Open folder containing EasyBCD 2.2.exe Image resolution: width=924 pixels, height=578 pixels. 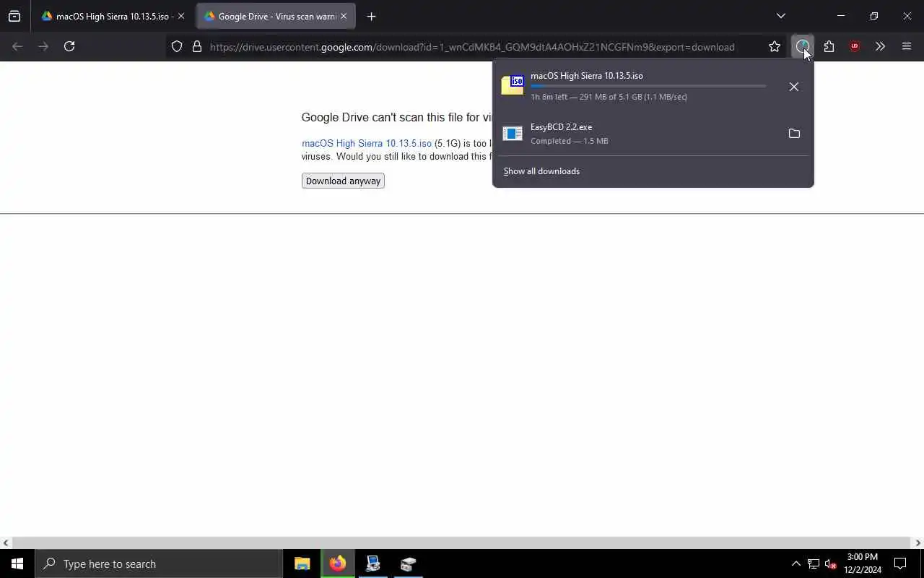point(794,134)
